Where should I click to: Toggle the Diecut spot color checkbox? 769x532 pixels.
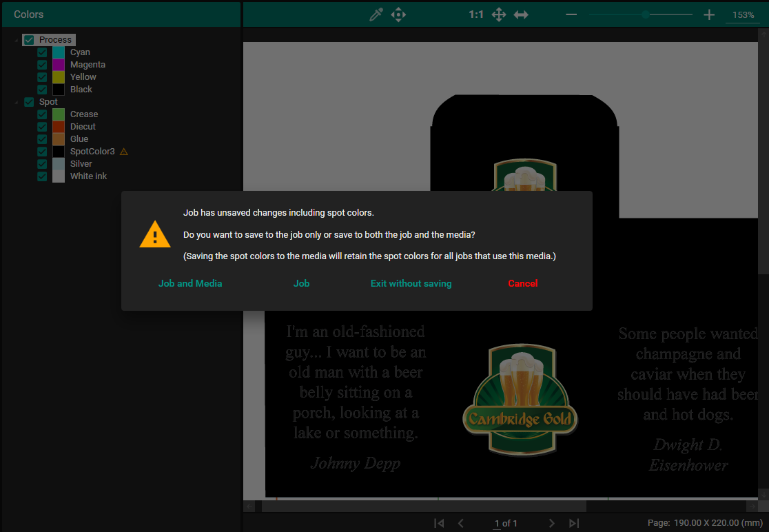(43, 127)
